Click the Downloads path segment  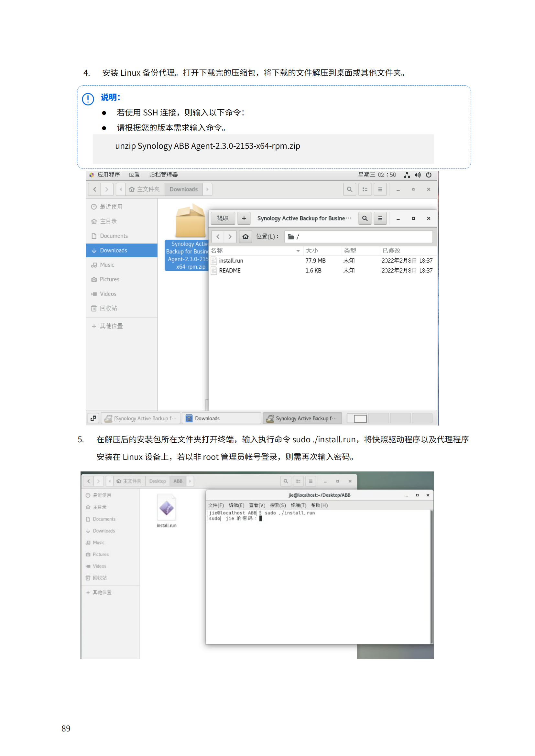pos(183,189)
